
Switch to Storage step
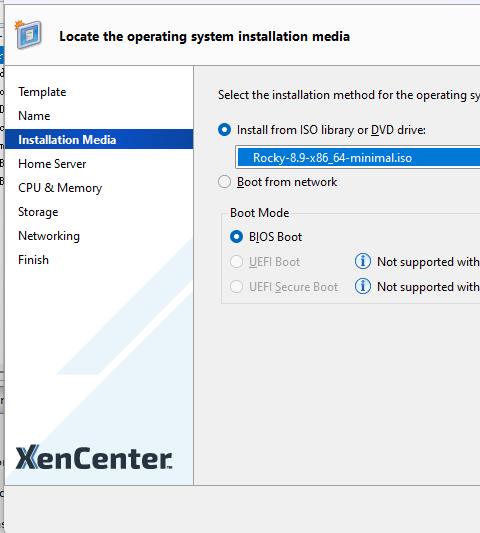point(38,212)
